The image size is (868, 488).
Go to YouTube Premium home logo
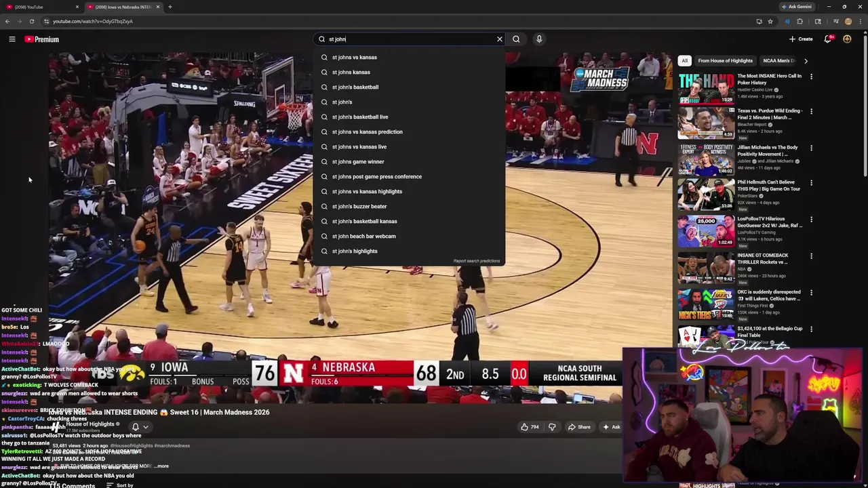pos(41,39)
